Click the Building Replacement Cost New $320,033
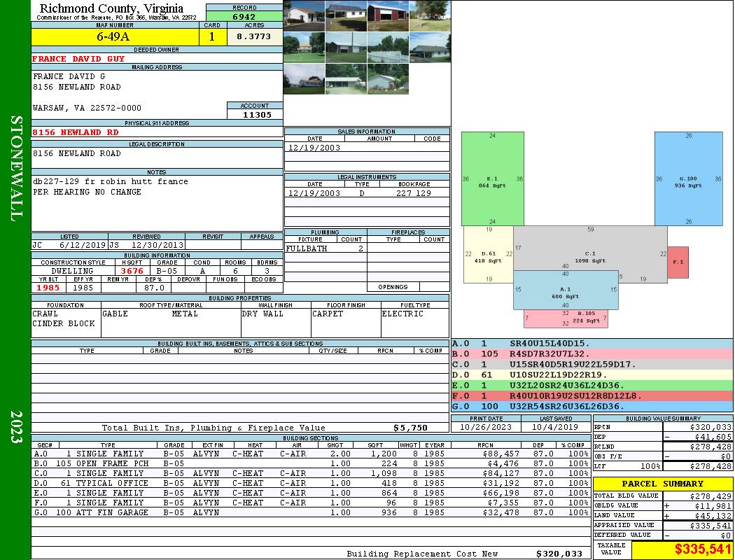The image size is (735, 560). pyautogui.click(x=559, y=554)
